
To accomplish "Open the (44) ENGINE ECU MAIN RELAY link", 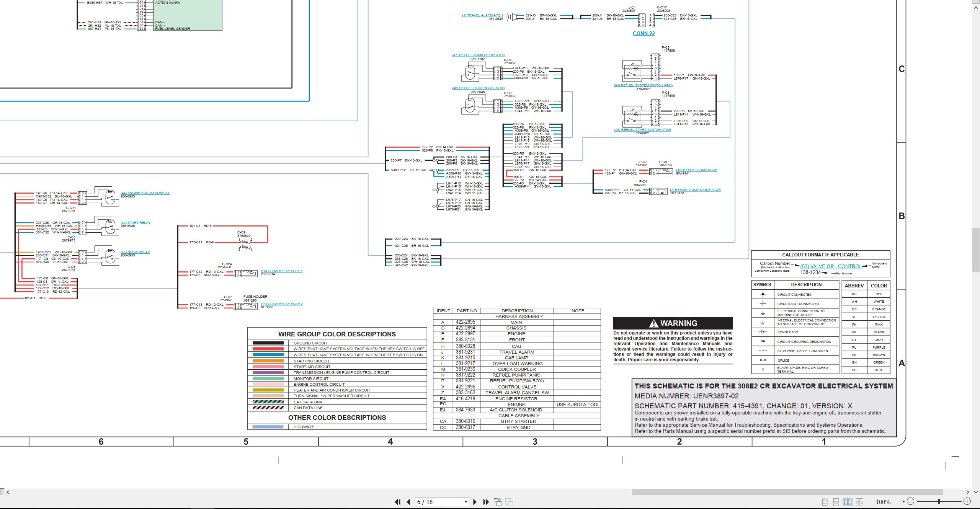I will tap(145, 193).
